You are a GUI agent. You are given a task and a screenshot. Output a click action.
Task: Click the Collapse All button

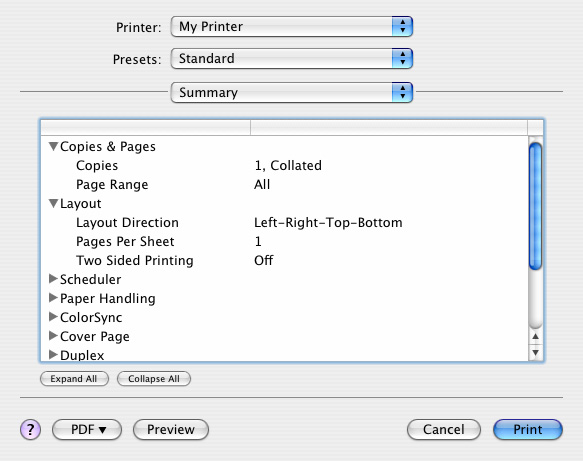click(x=154, y=379)
